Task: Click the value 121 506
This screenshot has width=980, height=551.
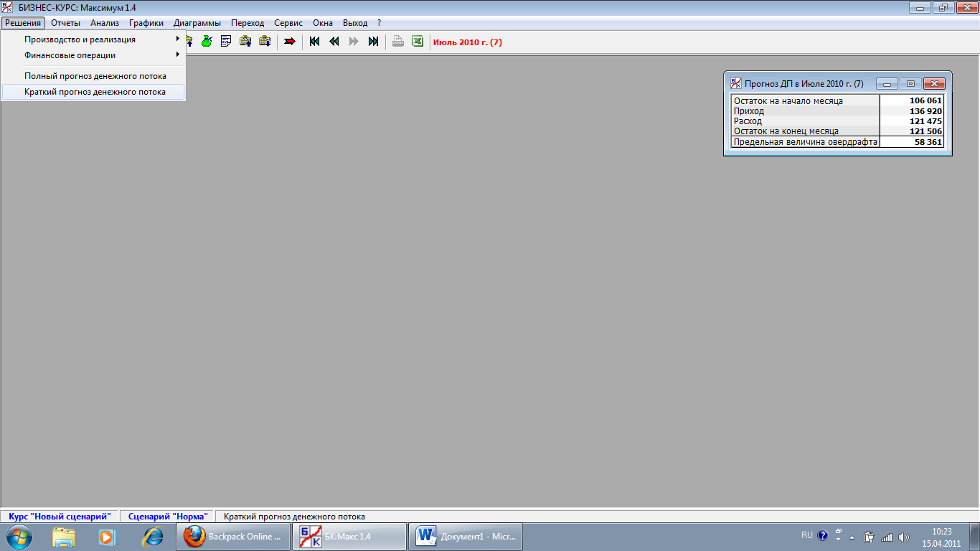Action: [x=925, y=131]
